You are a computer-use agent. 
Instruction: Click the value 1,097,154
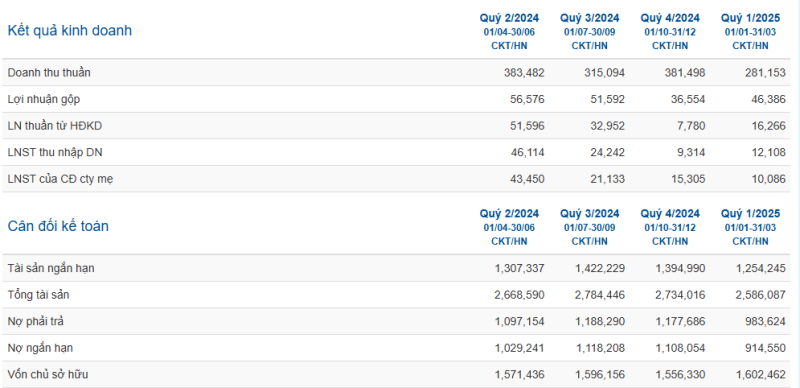click(x=519, y=322)
